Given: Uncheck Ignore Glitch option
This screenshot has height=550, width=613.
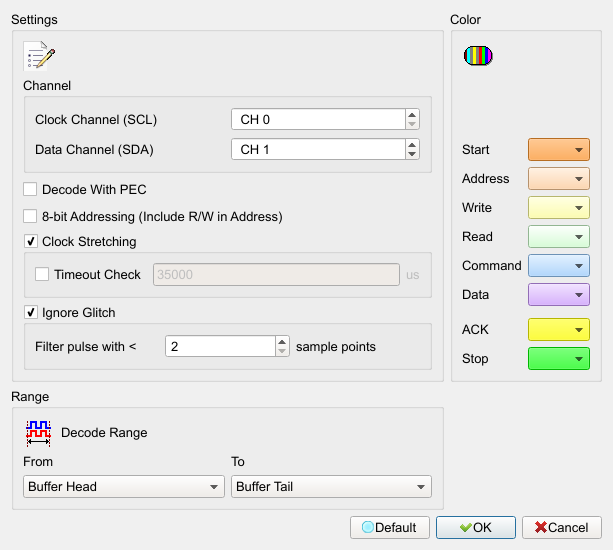Looking at the screenshot, I should click(30, 312).
